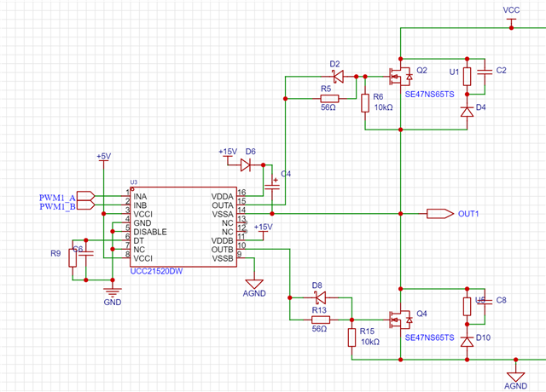Click the OUTA pin name
This screenshot has width=546, height=392.
222,205
